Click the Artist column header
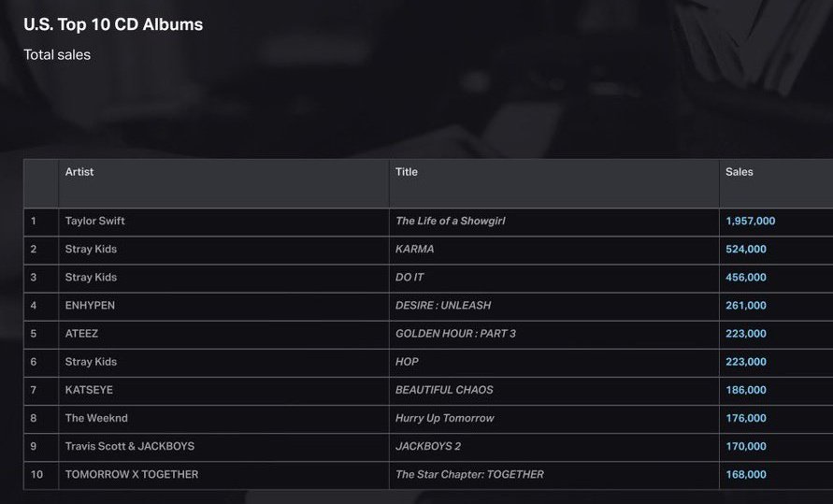 click(x=79, y=172)
